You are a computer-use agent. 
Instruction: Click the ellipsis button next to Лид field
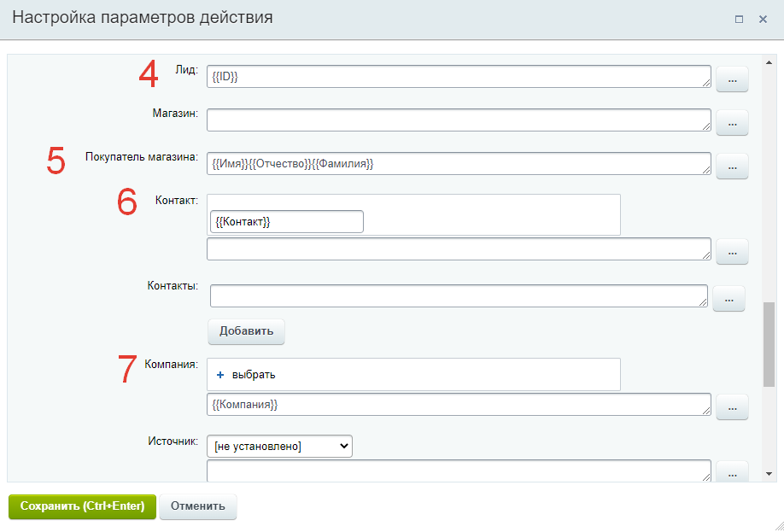tap(731, 80)
